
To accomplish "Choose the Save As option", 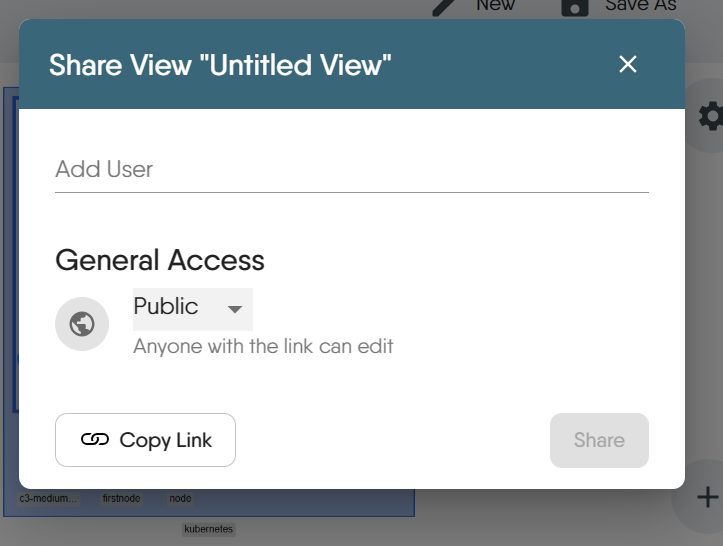I will pos(640,5).
